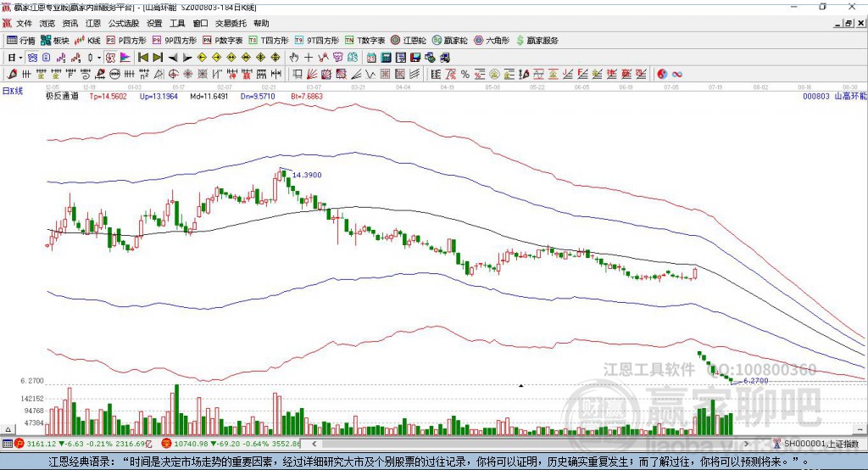Select the hand pan tool
Screen dimensions: 868x470
point(294,58)
